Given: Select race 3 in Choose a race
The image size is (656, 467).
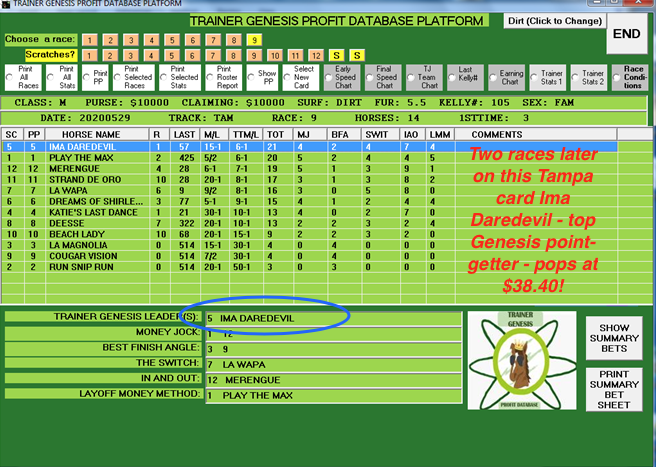Looking at the screenshot, I should pos(131,40).
